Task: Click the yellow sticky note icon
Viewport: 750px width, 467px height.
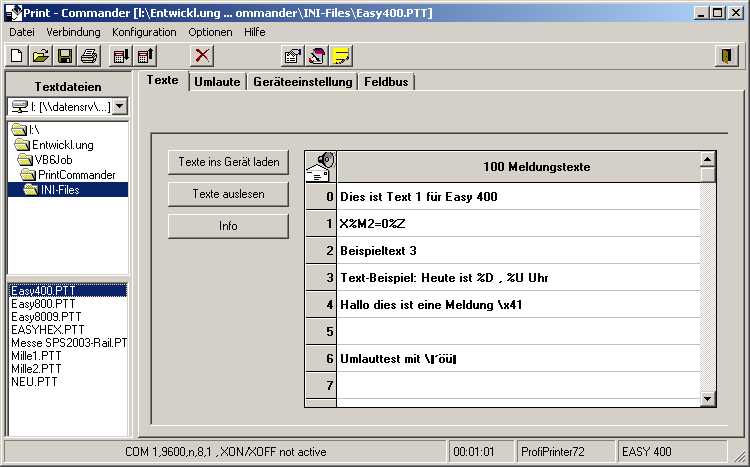Action: coord(341,56)
